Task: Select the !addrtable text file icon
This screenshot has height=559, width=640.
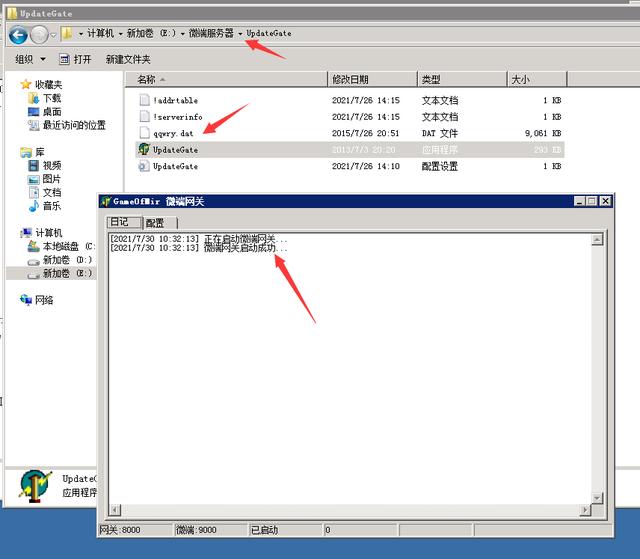Action: (x=144, y=100)
